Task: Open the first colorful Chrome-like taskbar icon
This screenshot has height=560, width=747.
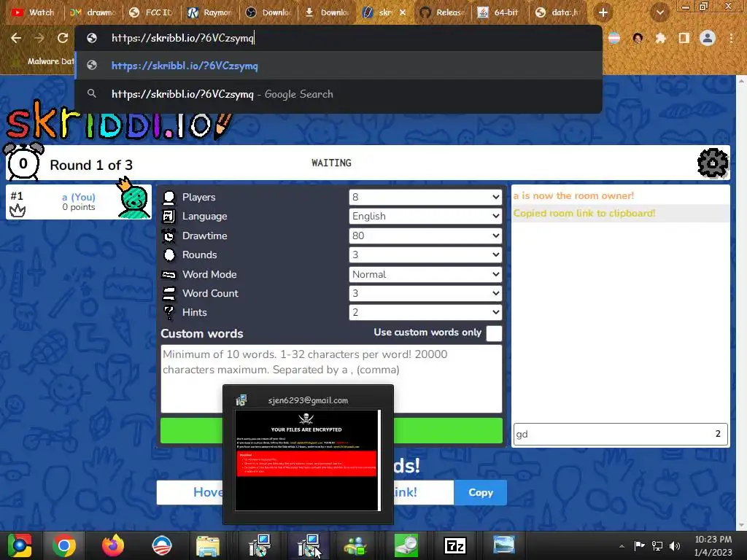Action: [x=19, y=545]
